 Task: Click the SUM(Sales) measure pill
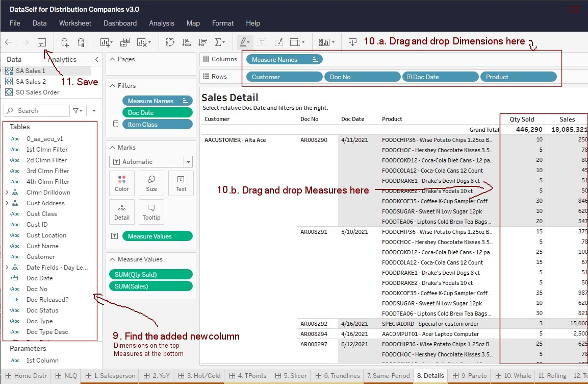[150, 286]
